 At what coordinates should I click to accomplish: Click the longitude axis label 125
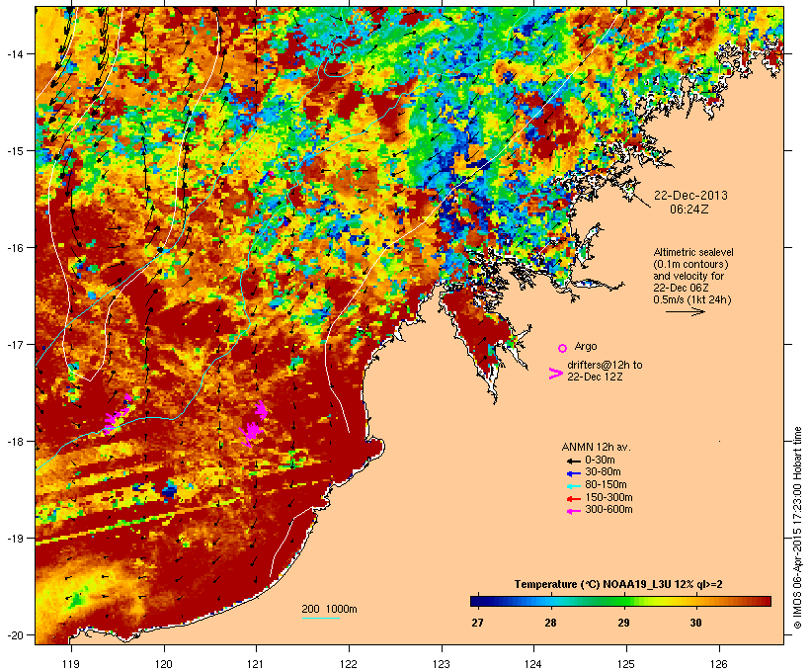626,664
